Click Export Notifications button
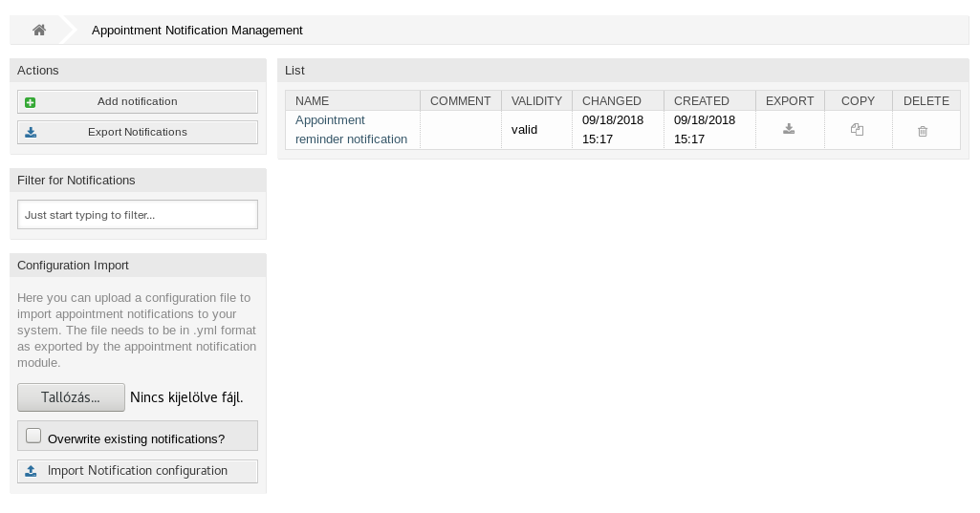This screenshot has width=980, height=513. pyautogui.click(x=138, y=133)
